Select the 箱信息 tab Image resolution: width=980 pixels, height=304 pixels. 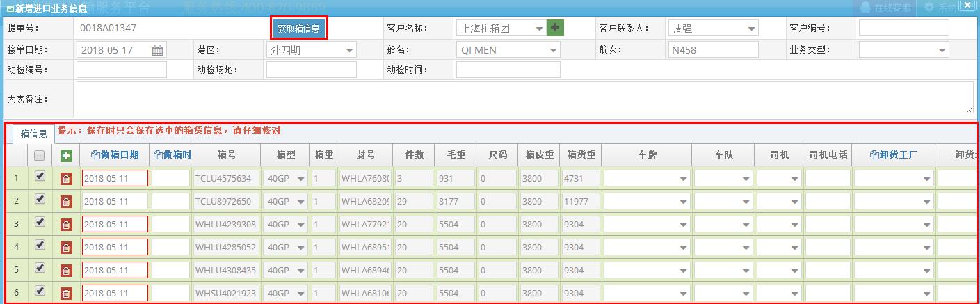33,134
